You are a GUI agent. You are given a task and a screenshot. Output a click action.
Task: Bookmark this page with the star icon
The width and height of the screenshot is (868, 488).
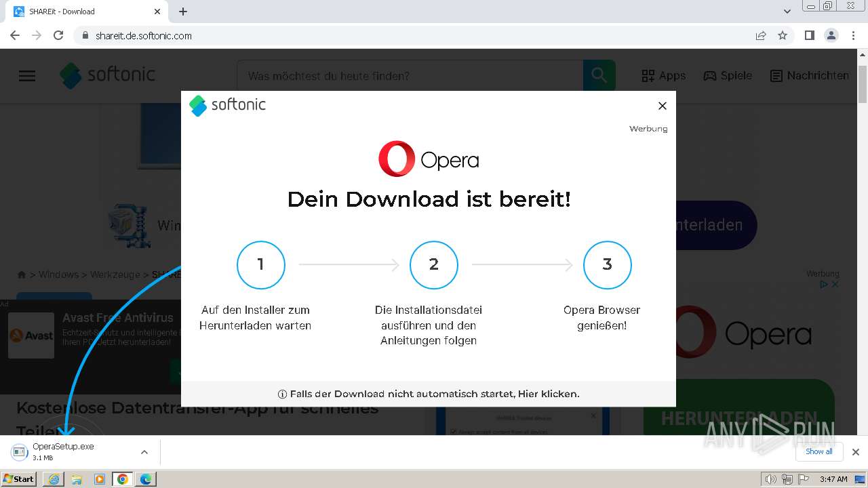click(x=783, y=35)
